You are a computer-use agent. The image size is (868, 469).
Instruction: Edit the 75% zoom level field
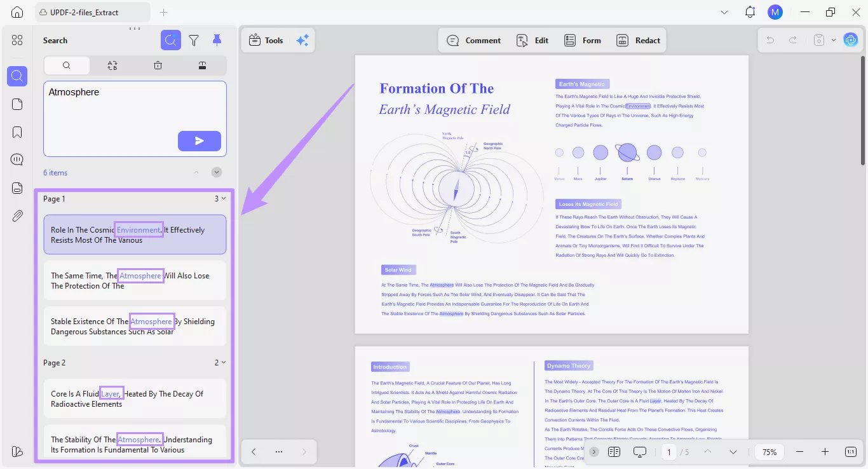coord(769,452)
